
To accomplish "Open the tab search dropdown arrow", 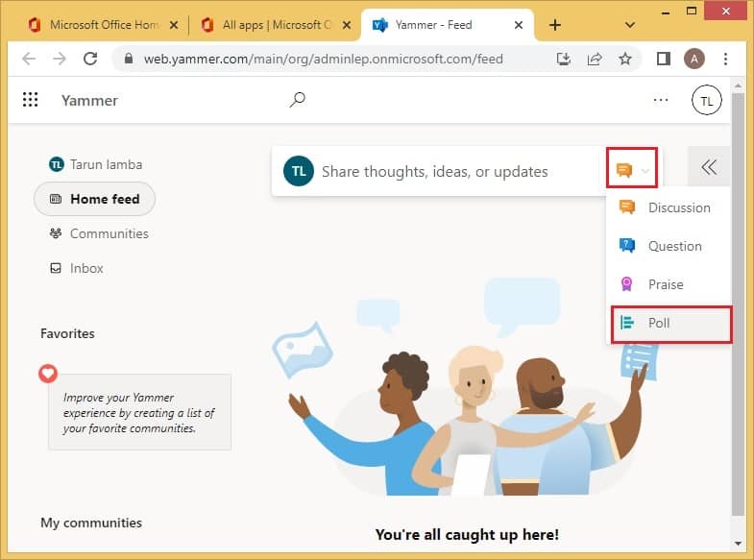I will click(629, 25).
